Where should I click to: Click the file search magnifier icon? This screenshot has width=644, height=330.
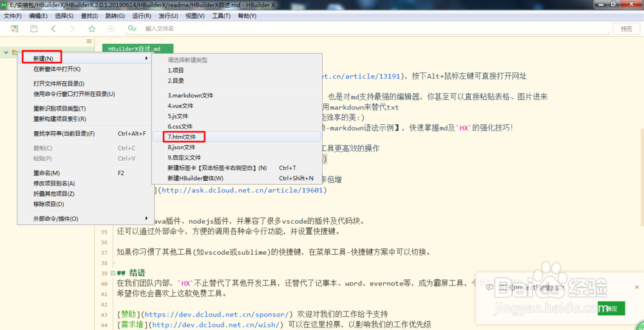click(x=132, y=29)
